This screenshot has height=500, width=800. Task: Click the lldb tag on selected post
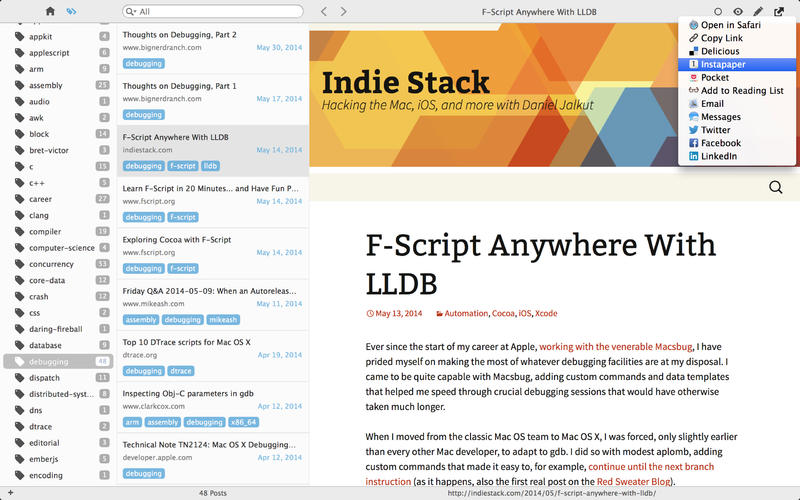point(210,166)
